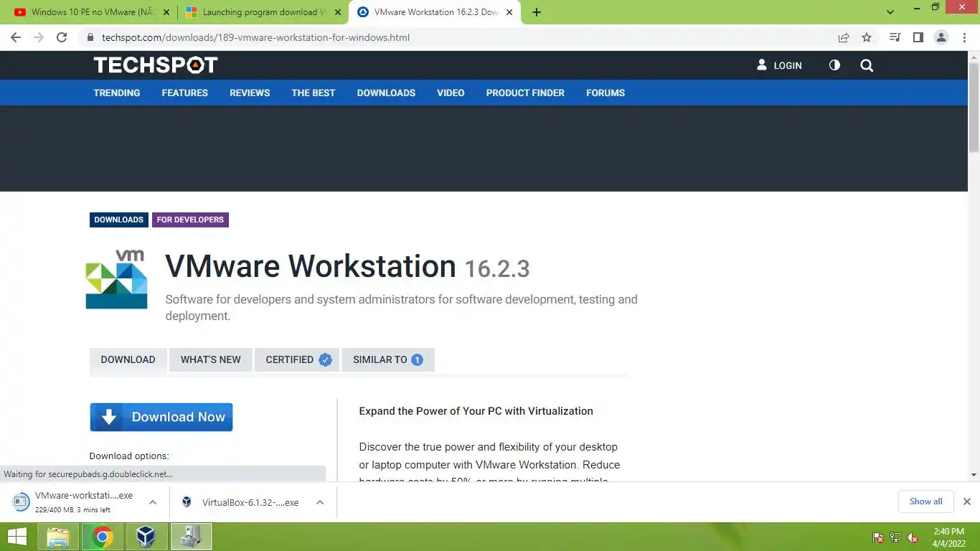Open the REVIEWS menu item

(x=250, y=93)
